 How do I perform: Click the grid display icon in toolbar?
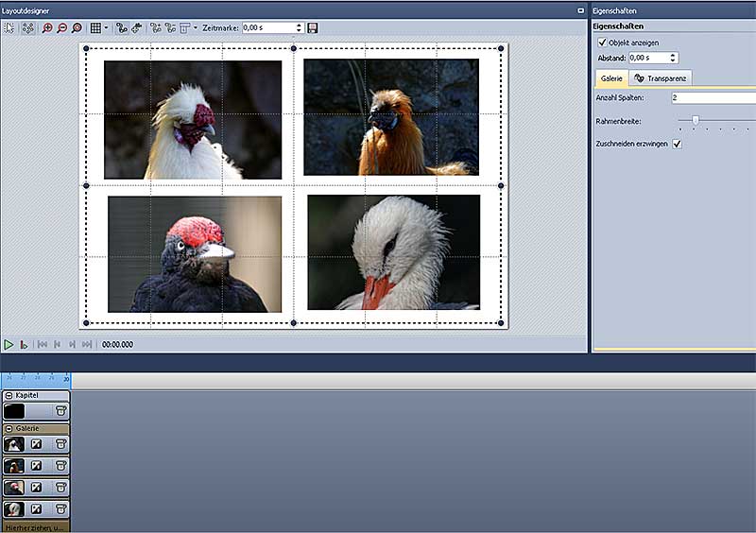click(94, 28)
